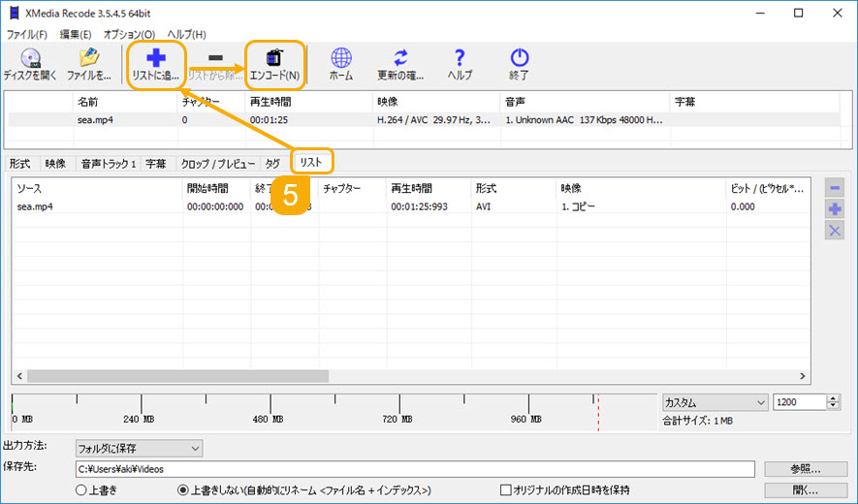858x504 pixels.
Task: Click the 参照... browse button
Action: click(x=805, y=469)
